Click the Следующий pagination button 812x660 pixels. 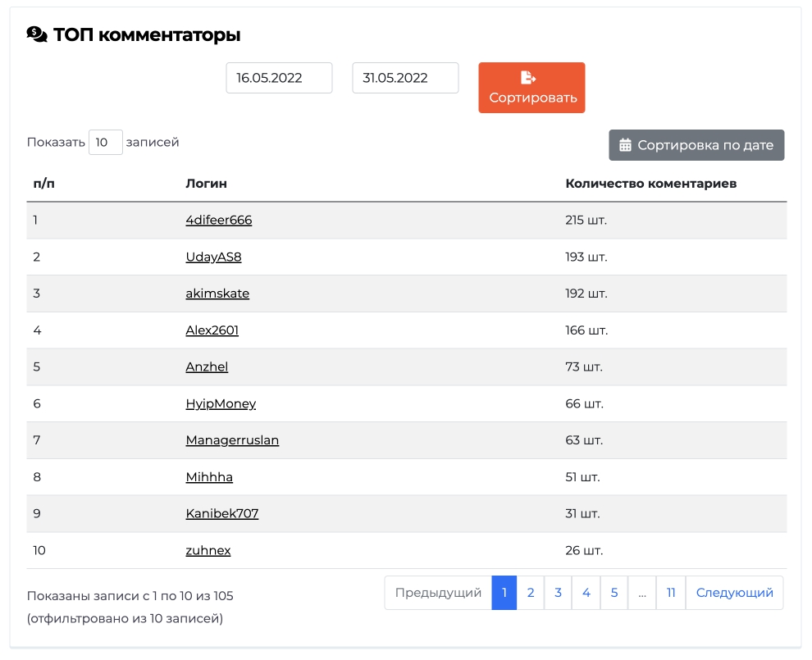point(734,593)
